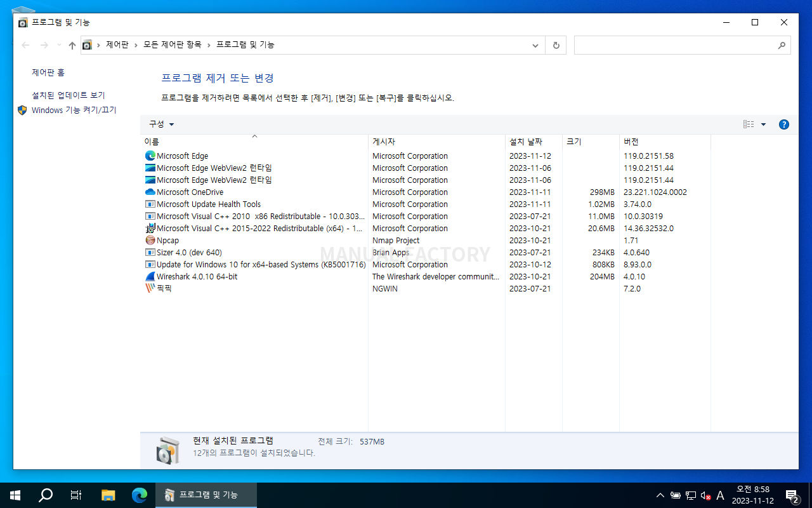Screen dimensions: 812x508
Task: Select publisher Nmap Project cell
Action: click(396, 240)
